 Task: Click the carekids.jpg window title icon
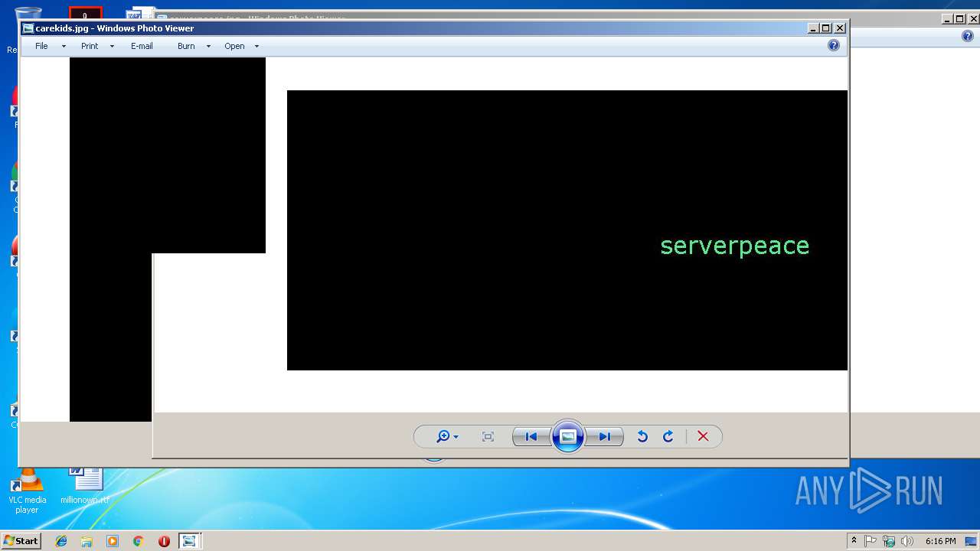click(x=28, y=28)
